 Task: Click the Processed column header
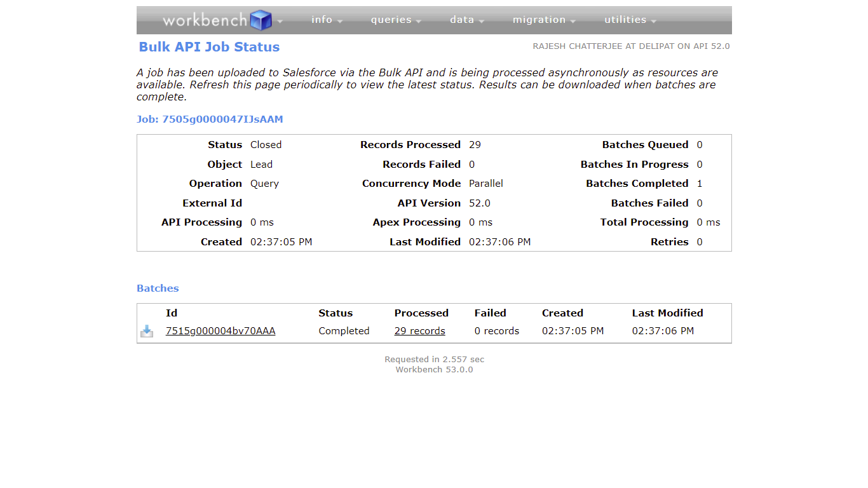[x=421, y=313]
